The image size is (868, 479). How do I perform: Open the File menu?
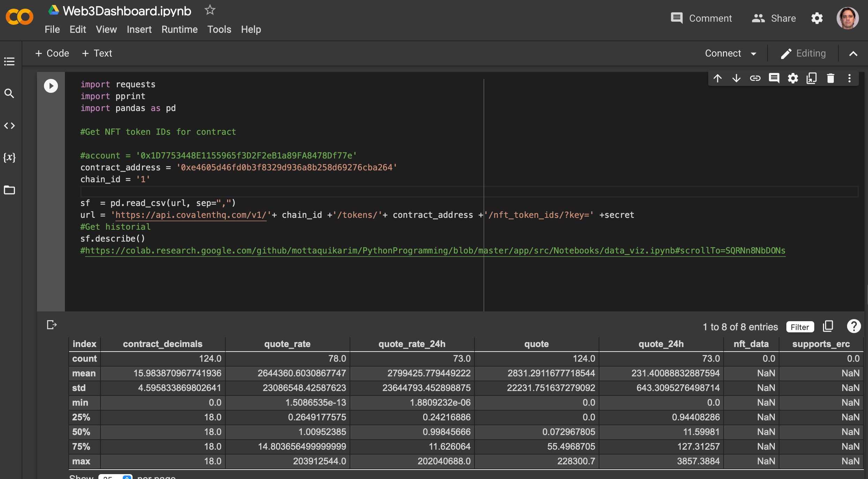coord(52,29)
